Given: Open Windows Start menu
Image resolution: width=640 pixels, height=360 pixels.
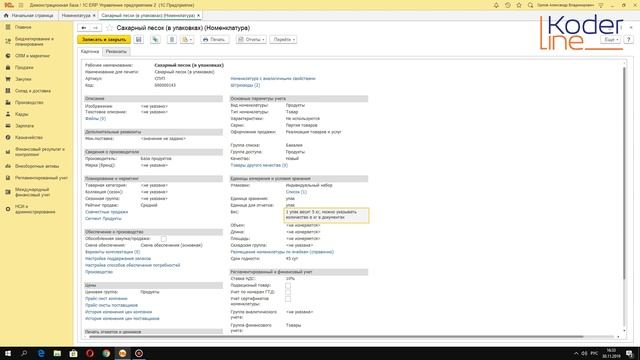Looking at the screenshot, I should point(8,353).
